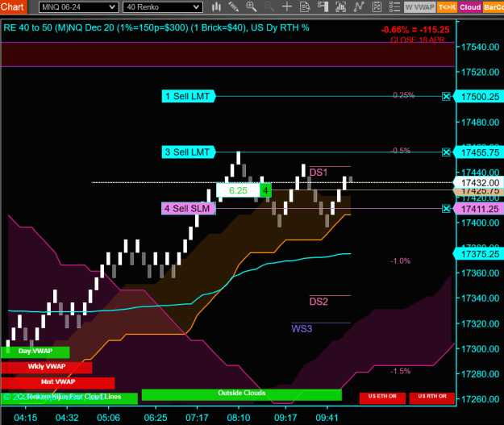Open the strategies icon

377,6
